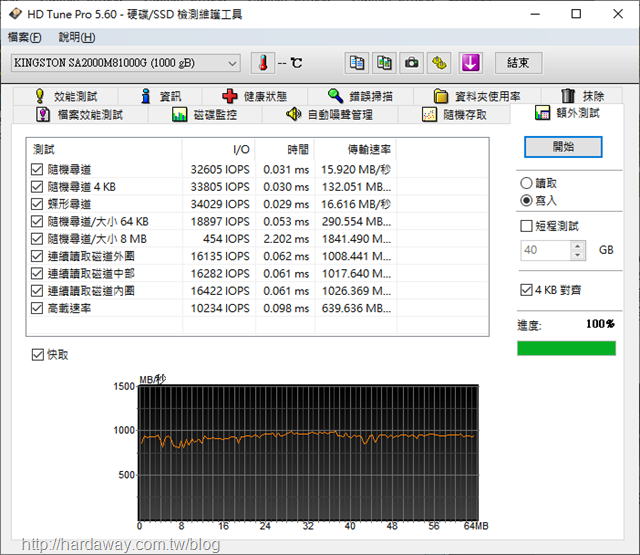
Task: Open the 檔案效能測試 file benchmark tab
Action: [80, 115]
